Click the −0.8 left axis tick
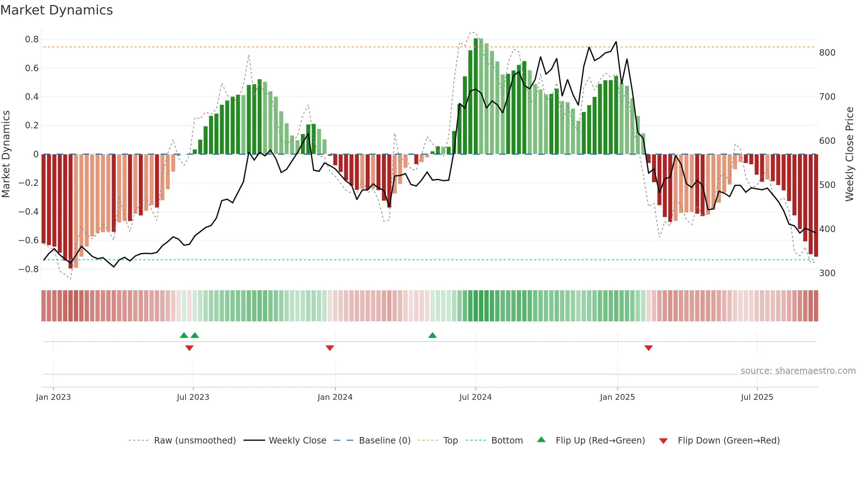Image resolution: width=868 pixels, height=488 pixels. click(29, 269)
